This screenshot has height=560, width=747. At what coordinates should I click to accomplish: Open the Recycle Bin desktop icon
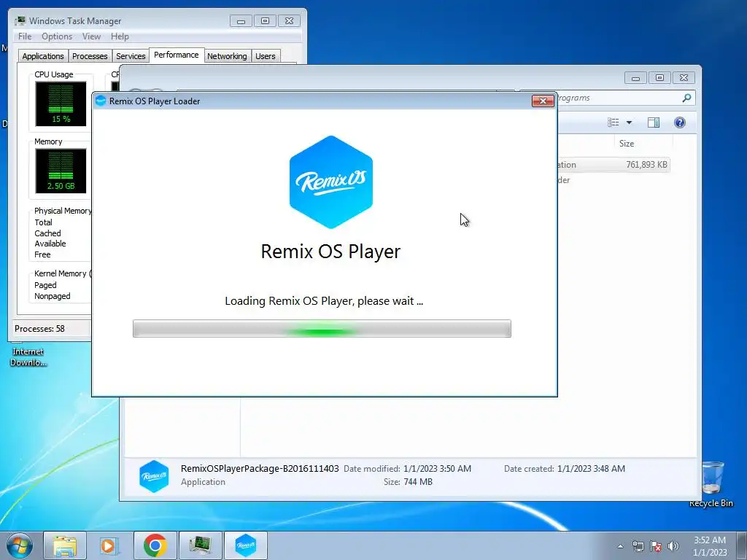pos(711,484)
